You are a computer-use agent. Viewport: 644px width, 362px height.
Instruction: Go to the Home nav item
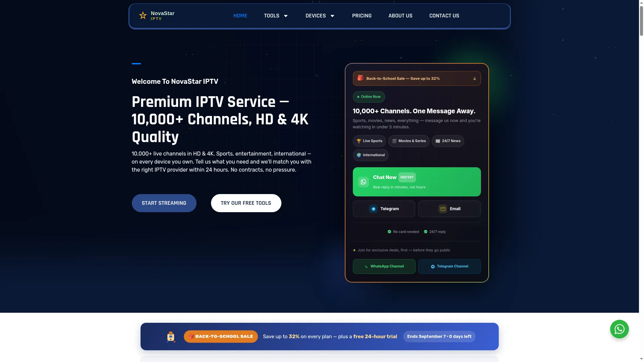(x=240, y=16)
